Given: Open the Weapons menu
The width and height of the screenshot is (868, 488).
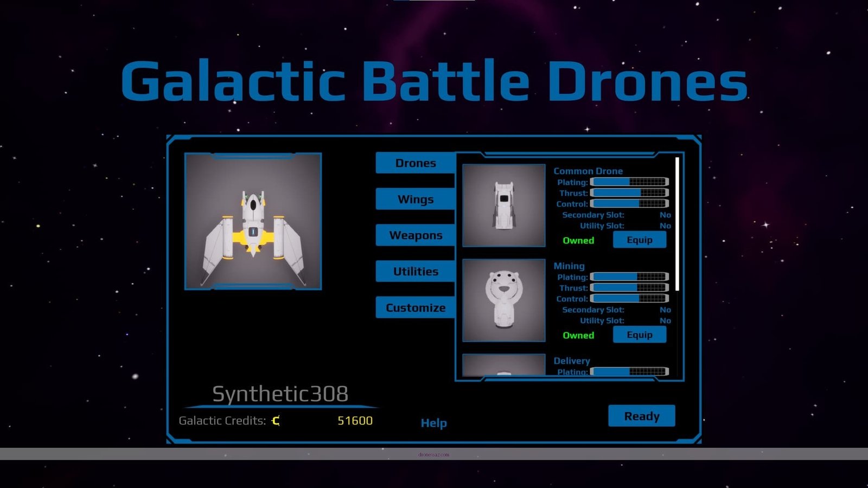Looking at the screenshot, I should (415, 235).
